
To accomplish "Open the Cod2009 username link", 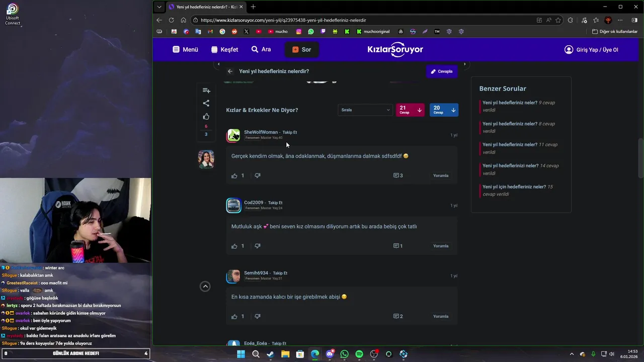I will tap(254, 203).
